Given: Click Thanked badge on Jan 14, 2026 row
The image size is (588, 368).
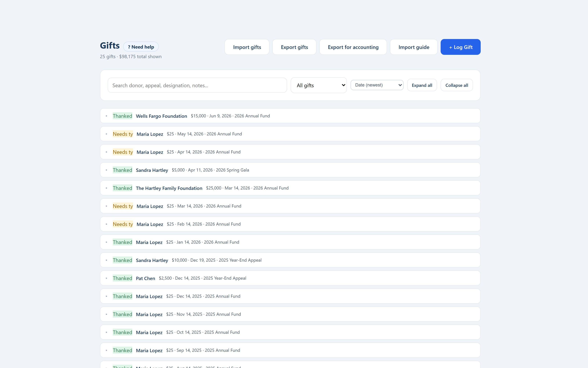Looking at the screenshot, I should coord(122,242).
